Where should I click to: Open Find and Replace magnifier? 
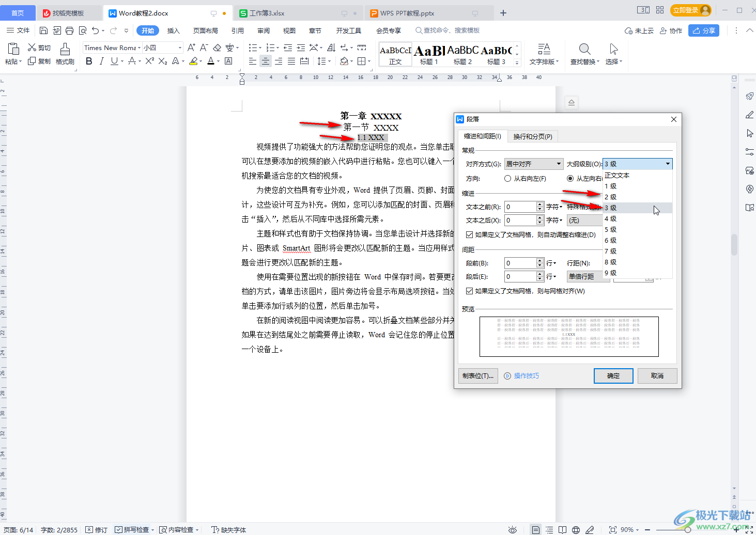[584, 49]
